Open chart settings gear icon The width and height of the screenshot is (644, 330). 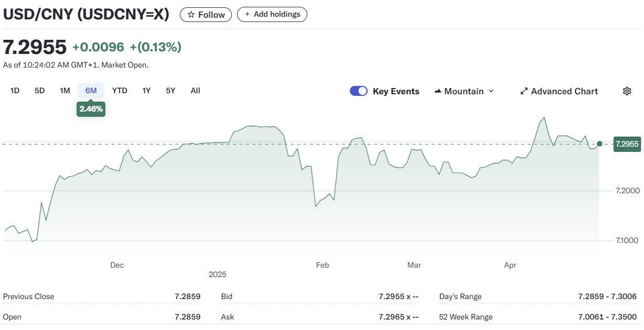coord(627,91)
